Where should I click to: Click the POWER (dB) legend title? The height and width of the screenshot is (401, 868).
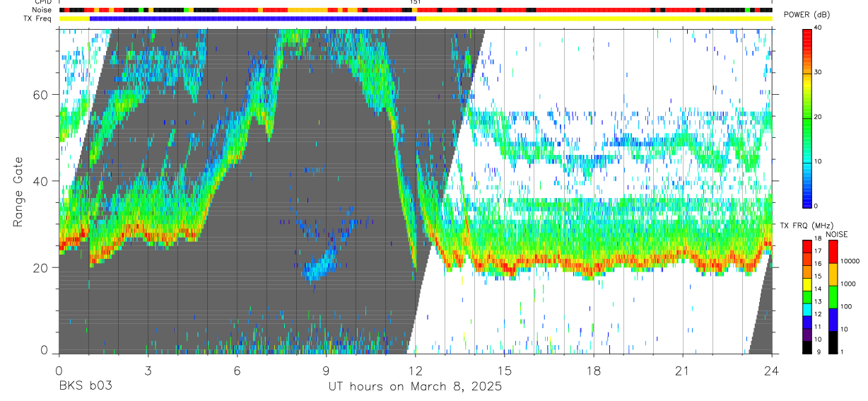click(x=807, y=14)
